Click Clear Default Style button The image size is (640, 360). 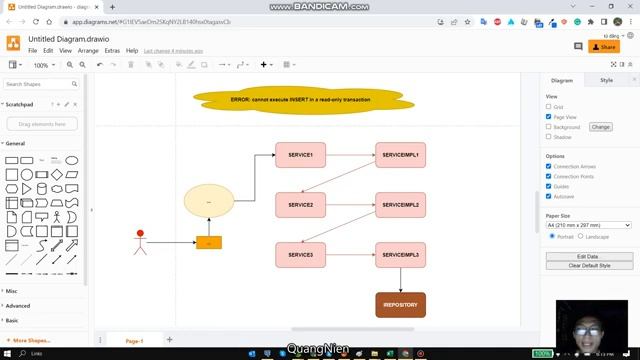(x=589, y=265)
